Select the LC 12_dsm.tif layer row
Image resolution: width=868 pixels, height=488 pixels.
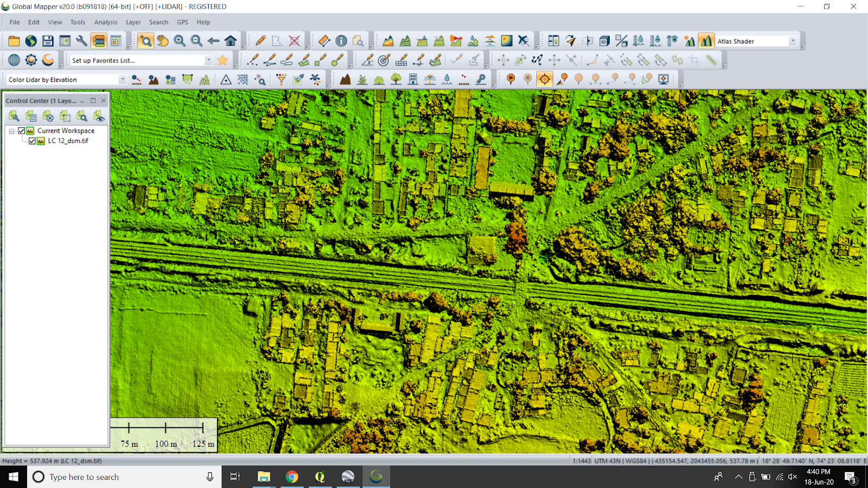pyautogui.click(x=68, y=141)
